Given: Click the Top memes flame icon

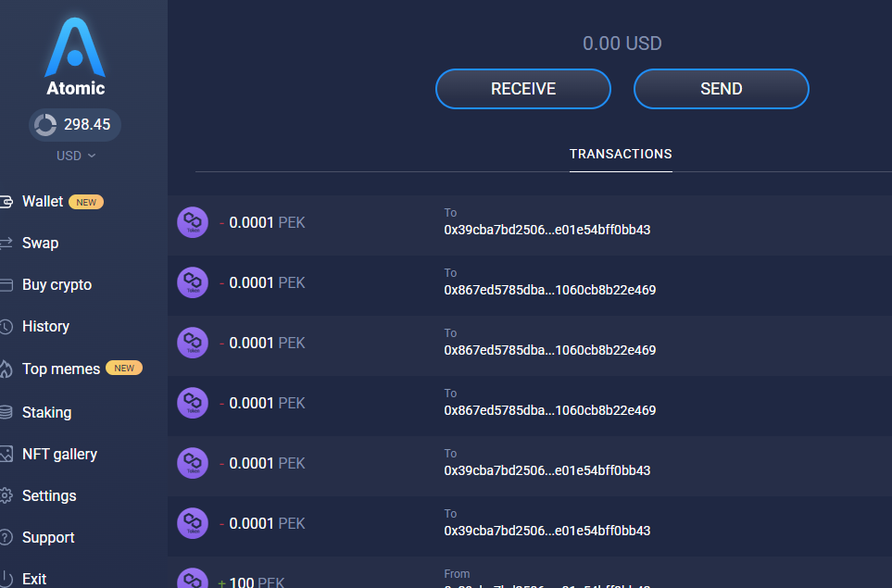Looking at the screenshot, I should coord(6,369).
